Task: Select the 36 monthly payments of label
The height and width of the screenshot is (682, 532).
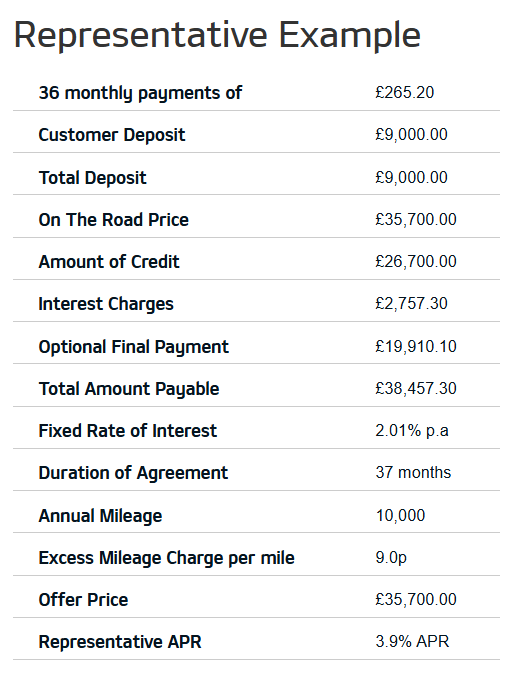Action: 140,93
